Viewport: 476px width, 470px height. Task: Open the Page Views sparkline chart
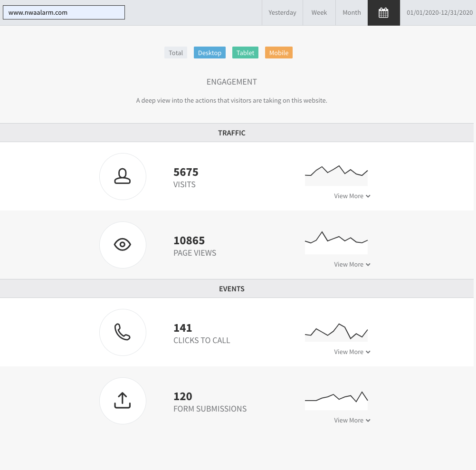(336, 243)
